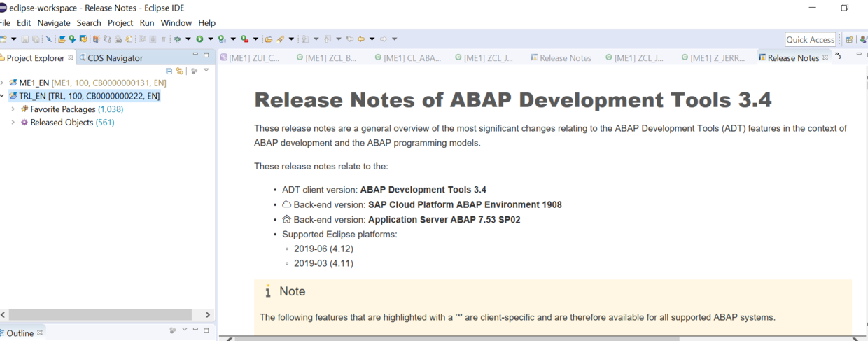Click the Debug bug icon in the toolbar

(177, 39)
